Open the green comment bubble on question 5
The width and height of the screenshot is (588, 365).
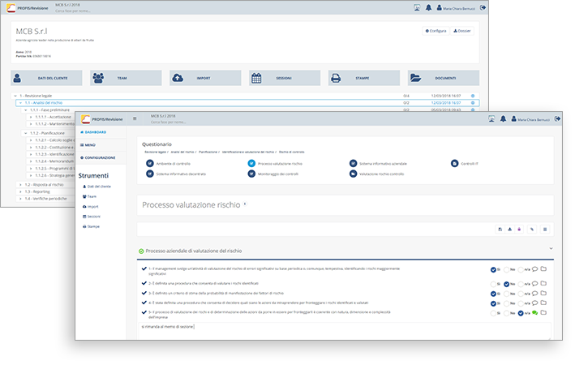tap(534, 312)
